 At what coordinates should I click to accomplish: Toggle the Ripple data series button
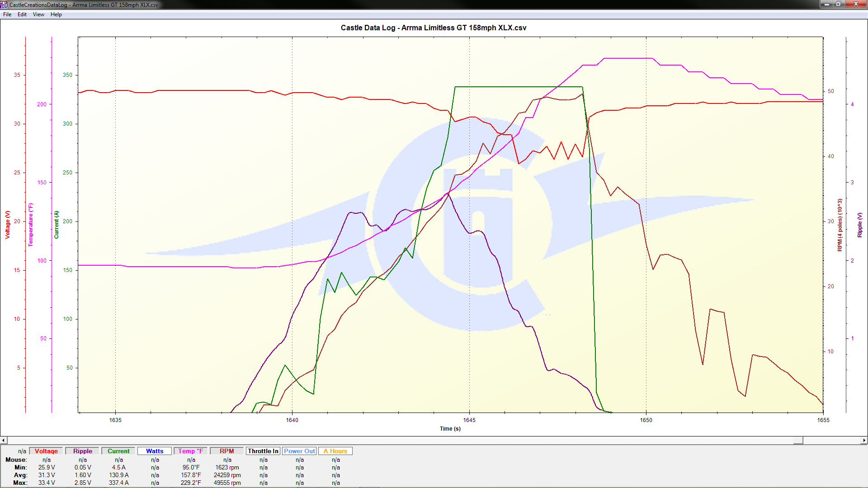pos(82,451)
